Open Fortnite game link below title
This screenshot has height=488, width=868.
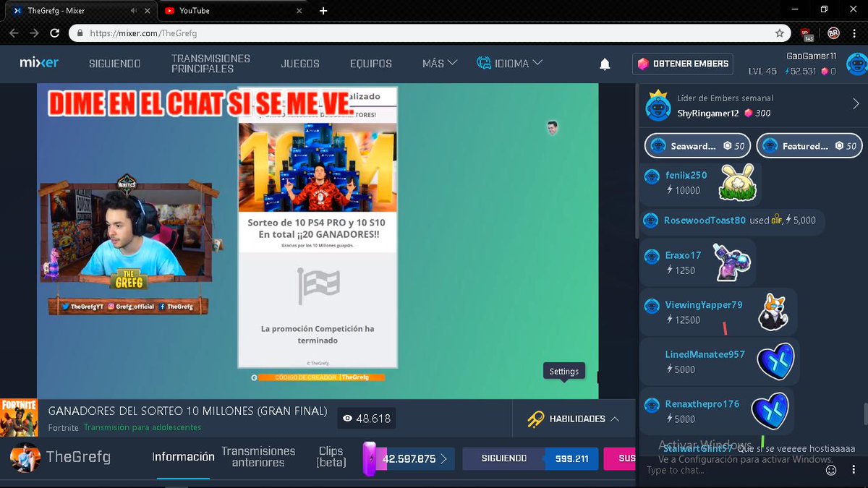tap(64, 427)
